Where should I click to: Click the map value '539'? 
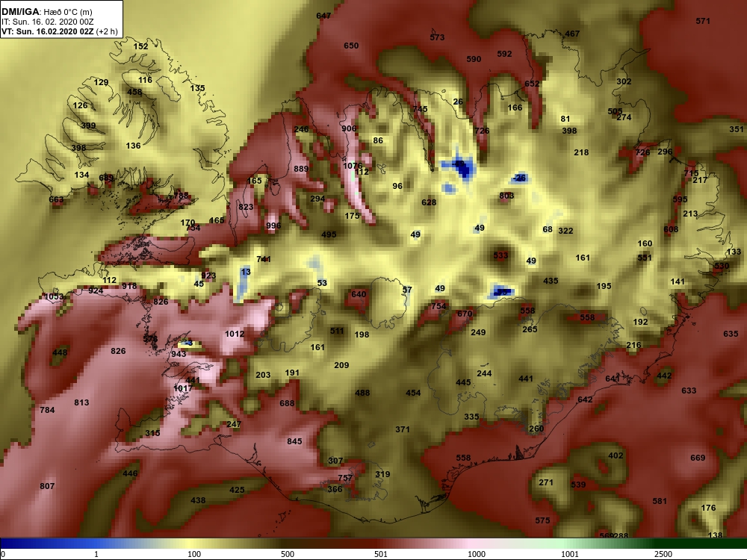(578, 485)
